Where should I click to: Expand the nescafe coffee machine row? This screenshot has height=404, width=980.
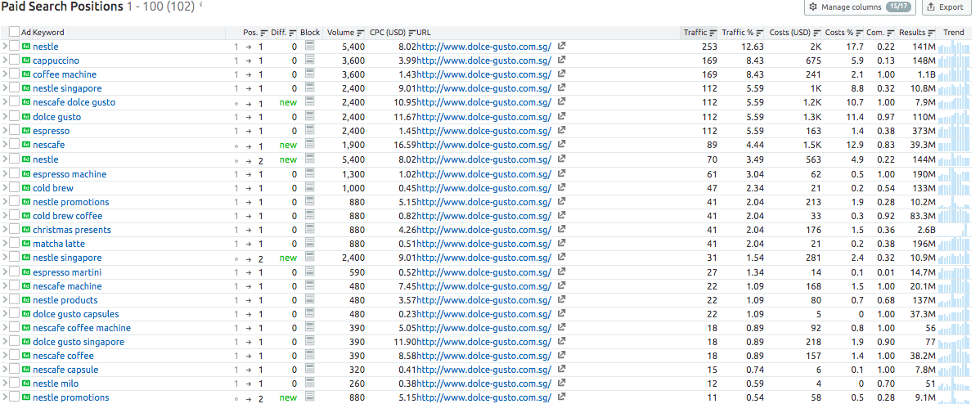(4, 328)
